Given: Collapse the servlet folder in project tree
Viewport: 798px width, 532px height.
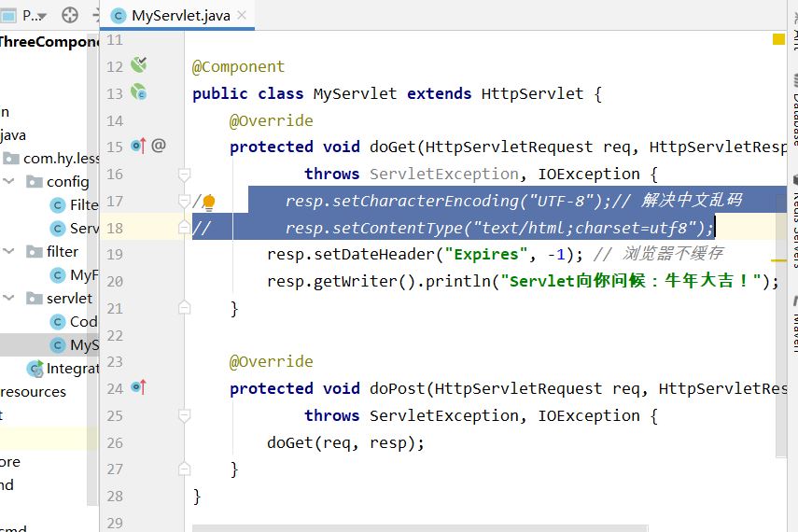Looking at the screenshot, I should [x=8, y=298].
